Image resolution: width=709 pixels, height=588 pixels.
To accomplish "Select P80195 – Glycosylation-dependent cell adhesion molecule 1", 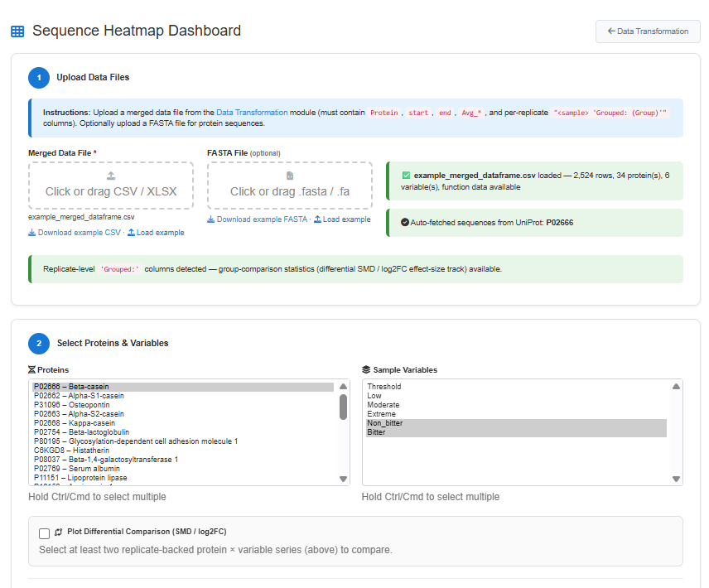I will (183, 441).
